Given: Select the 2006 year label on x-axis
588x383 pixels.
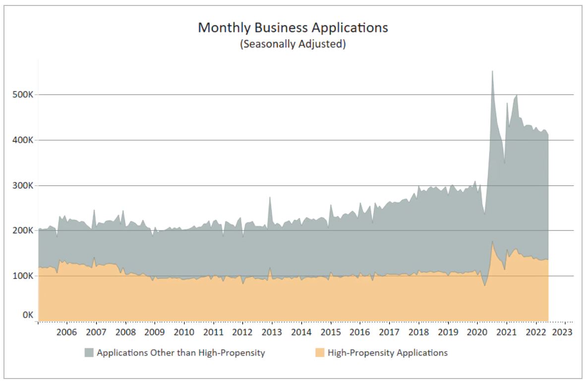Looking at the screenshot, I should pos(67,332).
